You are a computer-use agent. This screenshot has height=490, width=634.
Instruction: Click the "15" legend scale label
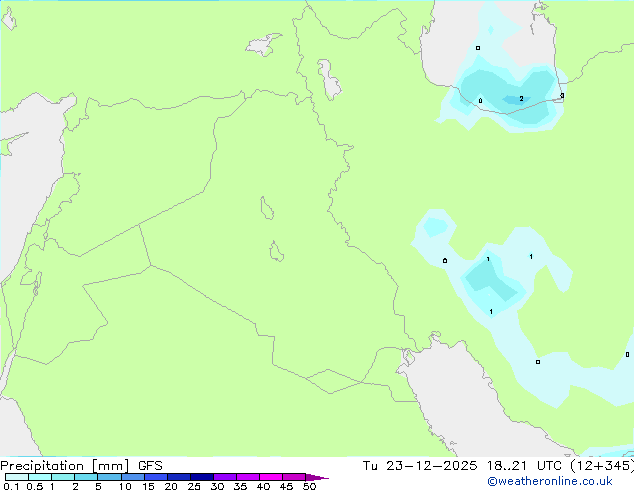(x=148, y=486)
